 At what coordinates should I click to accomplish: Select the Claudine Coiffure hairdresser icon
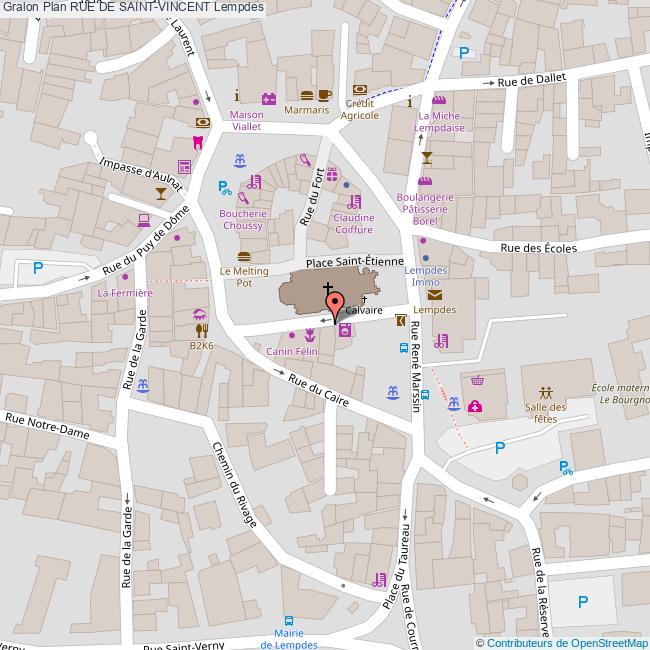click(353, 202)
